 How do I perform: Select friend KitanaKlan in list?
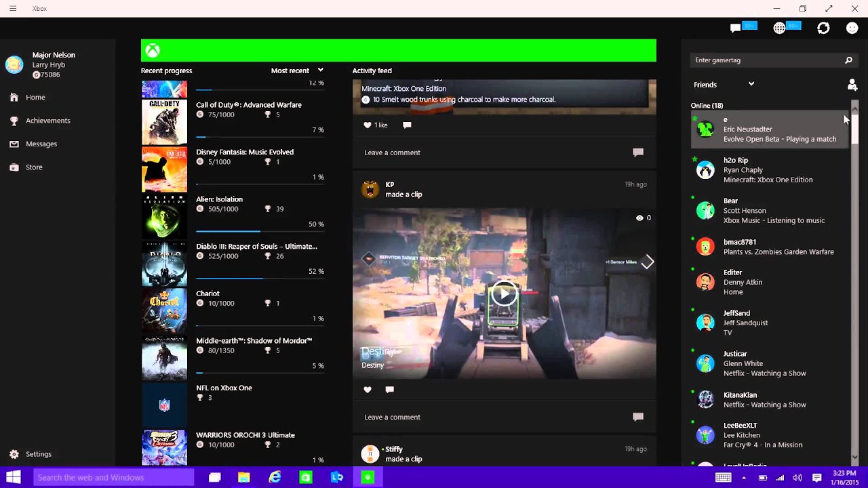pos(770,400)
